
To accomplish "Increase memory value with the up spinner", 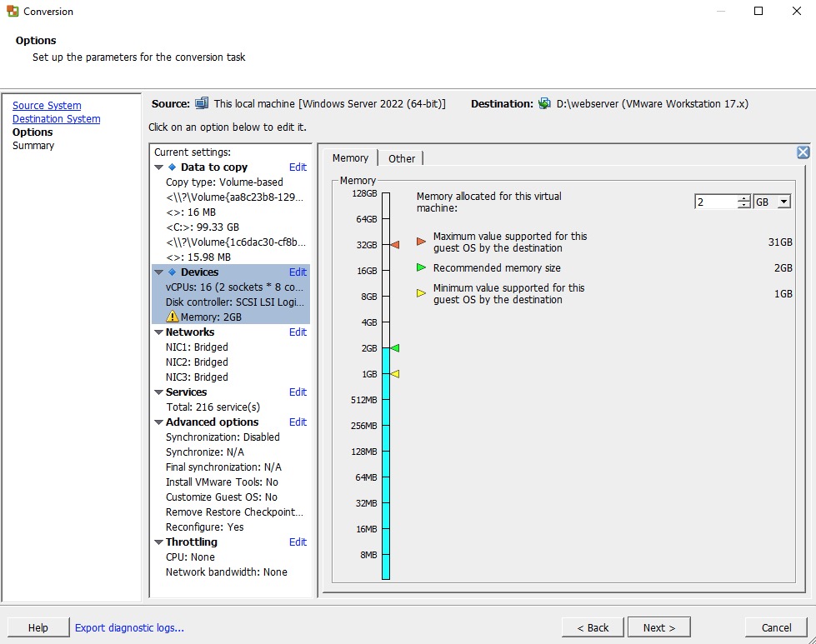I will [744, 198].
